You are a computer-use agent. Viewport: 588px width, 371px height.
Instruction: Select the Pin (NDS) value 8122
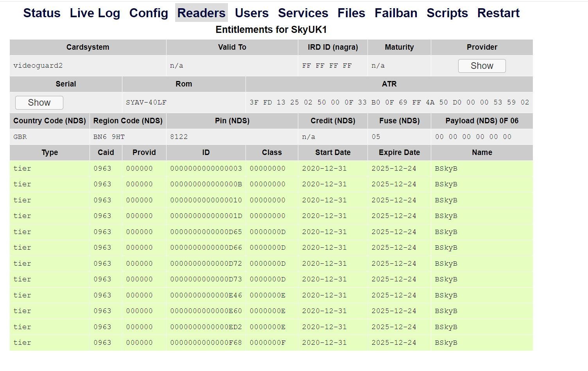(179, 137)
